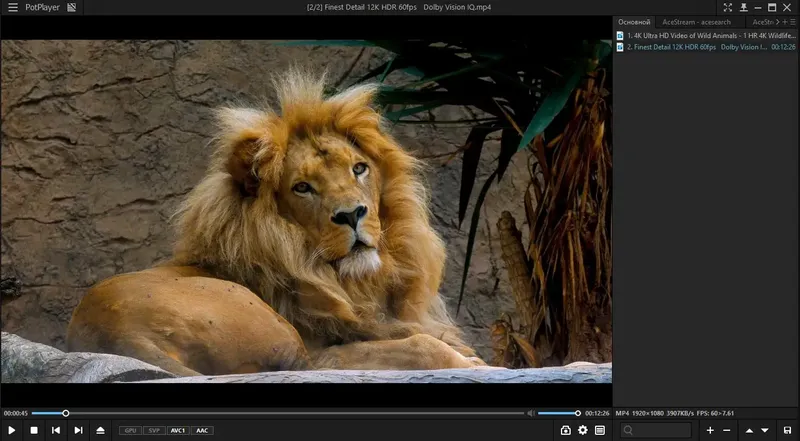Screen dimensions: 800x441
Task: Adjust the volume slider
Action: (559, 413)
